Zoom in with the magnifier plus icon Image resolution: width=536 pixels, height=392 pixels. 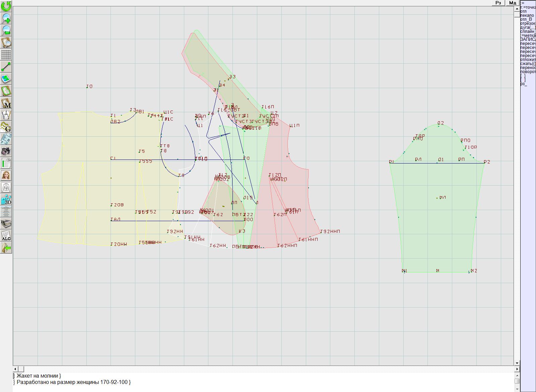coord(6,18)
